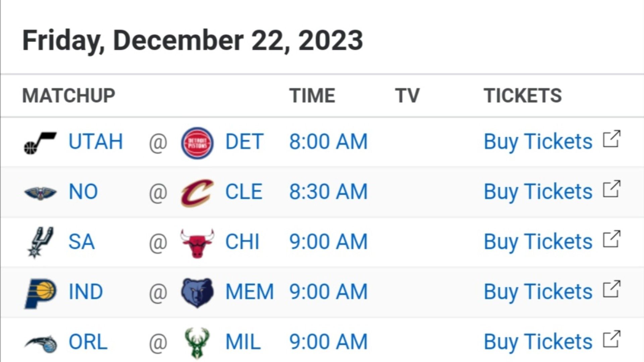Buy Tickets for NO at CLE game
Screen dimensions: 644x362
tap(538, 192)
